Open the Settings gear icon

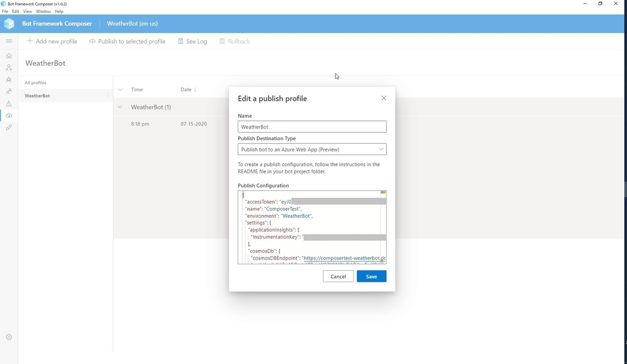tap(9, 337)
